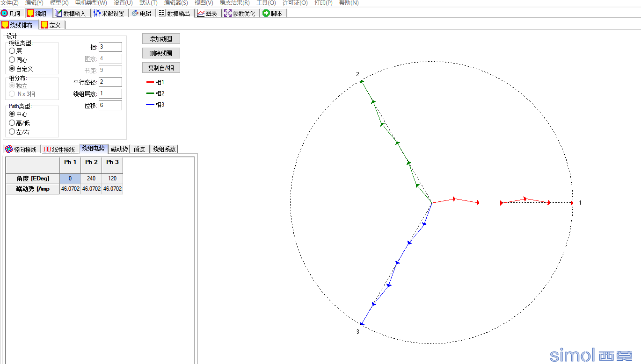Screen dimensions: 641x364
Task: Open the 模型(X) menu
Action: tap(59, 3)
